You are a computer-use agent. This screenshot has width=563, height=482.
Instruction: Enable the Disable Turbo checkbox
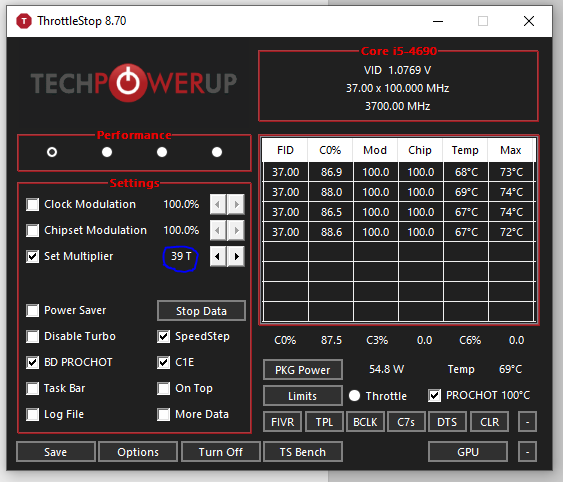tap(33, 337)
